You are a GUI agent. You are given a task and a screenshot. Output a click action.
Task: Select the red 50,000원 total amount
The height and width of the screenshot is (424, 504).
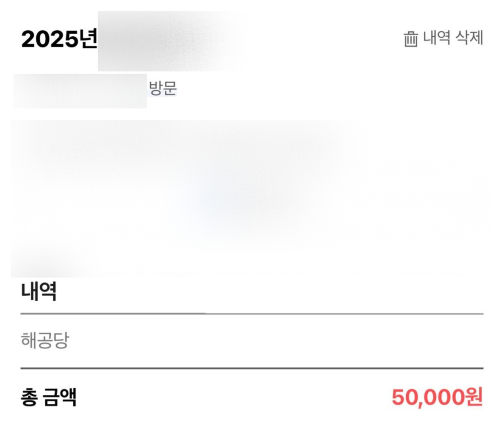(437, 398)
